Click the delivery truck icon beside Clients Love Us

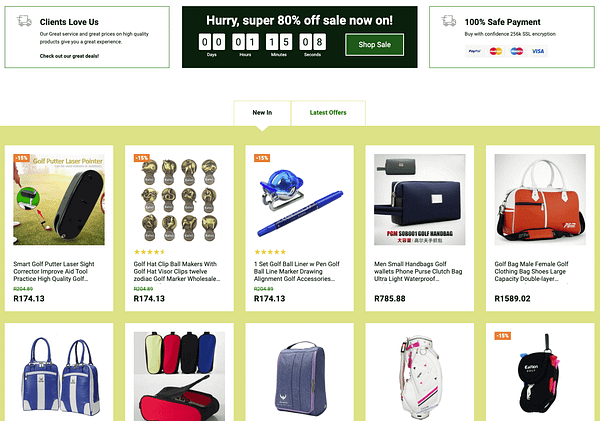tap(24, 21)
